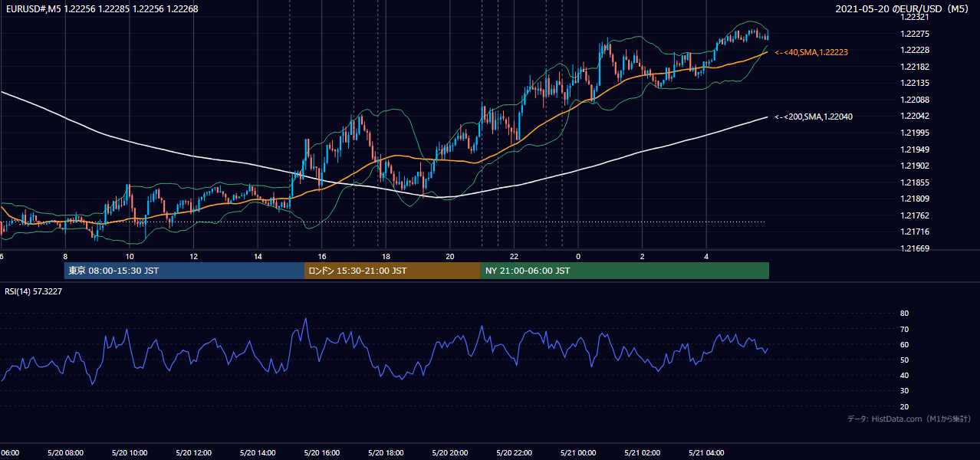Click the RSI 30 level label
980x460 pixels.
coord(904,390)
